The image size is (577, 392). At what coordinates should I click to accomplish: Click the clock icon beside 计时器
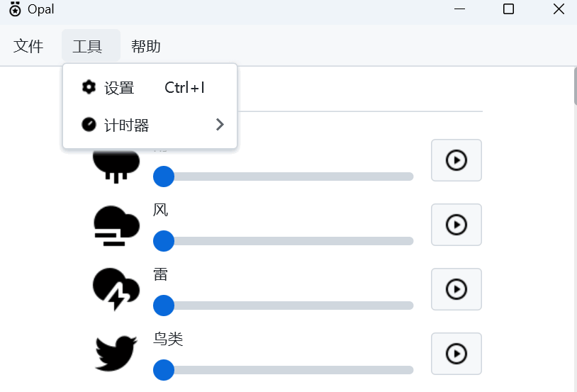[89, 125]
